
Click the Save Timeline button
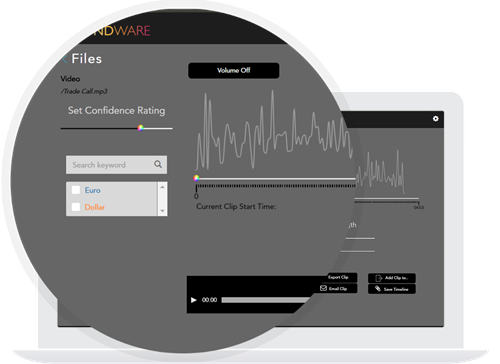coord(392,289)
